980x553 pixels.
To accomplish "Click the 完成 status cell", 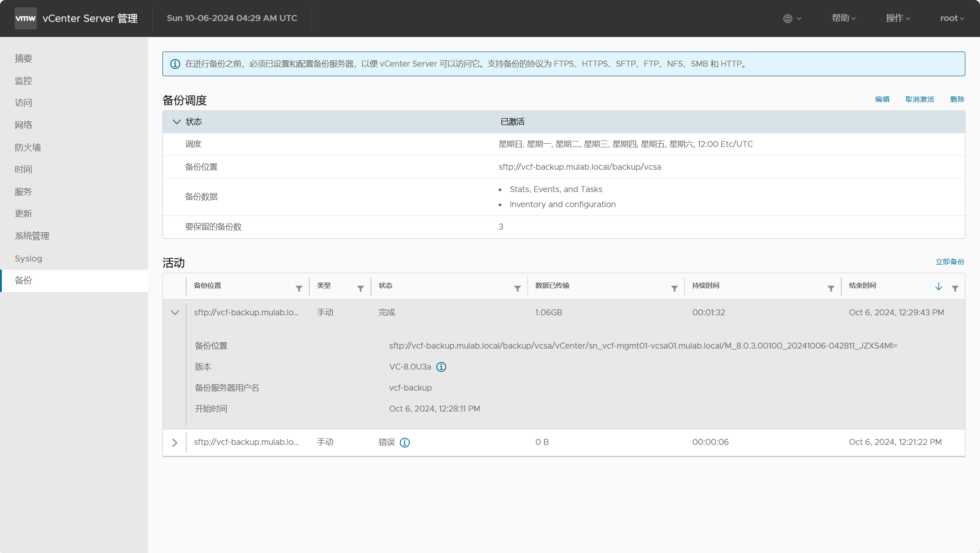I will [x=386, y=313].
